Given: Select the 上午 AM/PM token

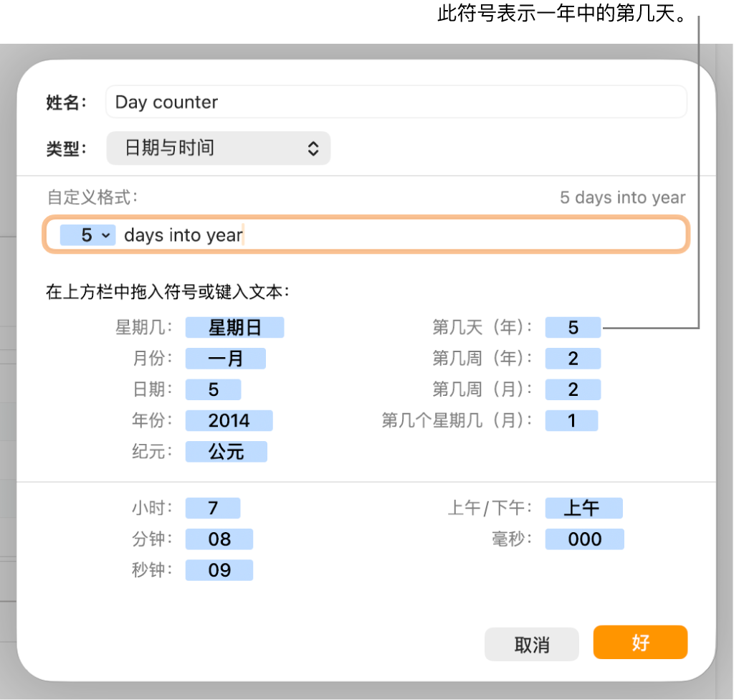Looking at the screenshot, I should click(x=584, y=508).
